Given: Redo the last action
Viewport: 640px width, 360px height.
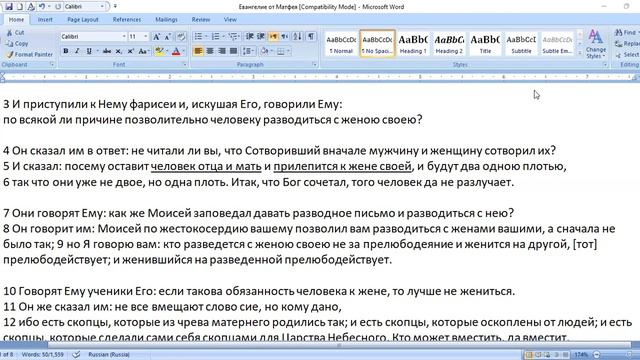Looking at the screenshot, I should pyautogui.click(x=58, y=7).
